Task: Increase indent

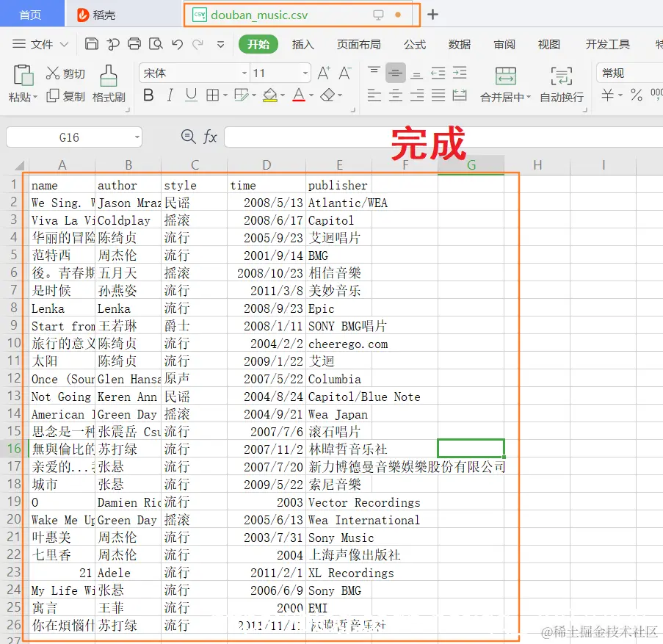Action: (460, 73)
